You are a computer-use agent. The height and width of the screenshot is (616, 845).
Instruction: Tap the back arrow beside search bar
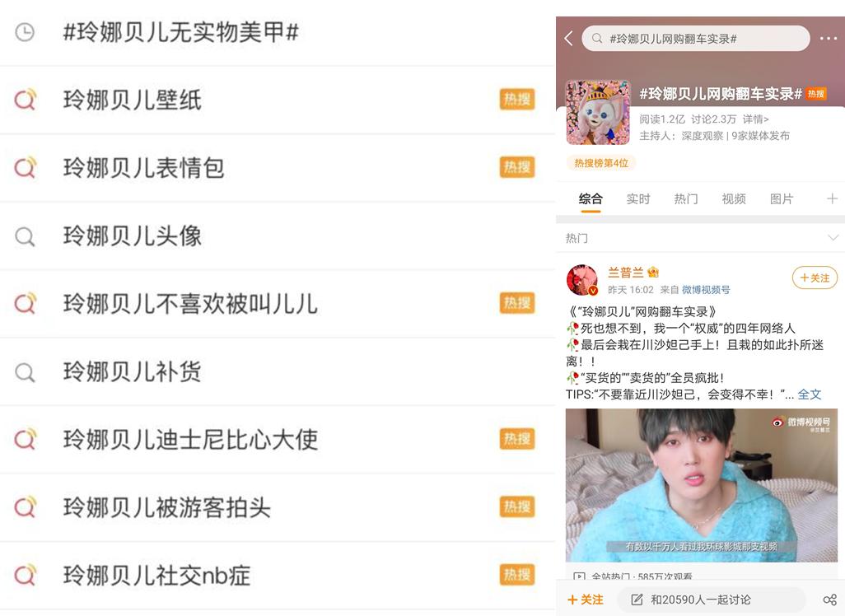click(568, 38)
